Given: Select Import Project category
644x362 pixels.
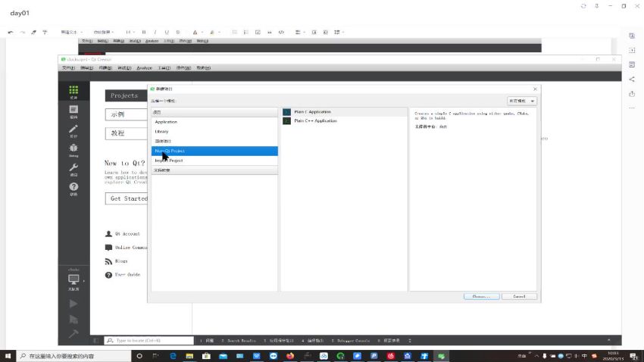Looking at the screenshot, I should tap(214, 161).
